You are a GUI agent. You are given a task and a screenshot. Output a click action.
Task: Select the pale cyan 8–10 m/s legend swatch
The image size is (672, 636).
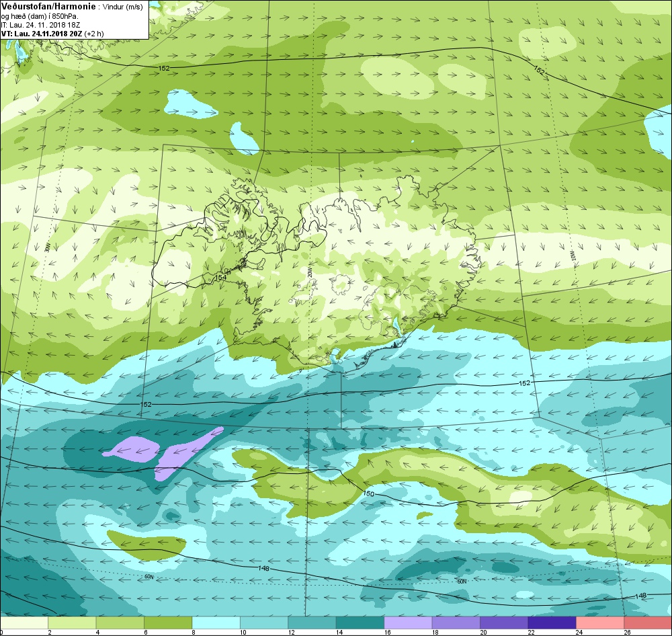216,623
